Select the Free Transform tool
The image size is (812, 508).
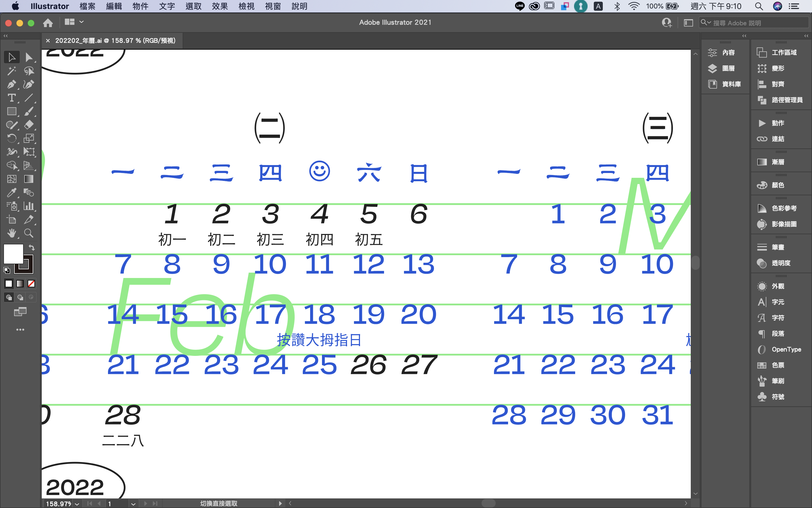click(x=29, y=152)
